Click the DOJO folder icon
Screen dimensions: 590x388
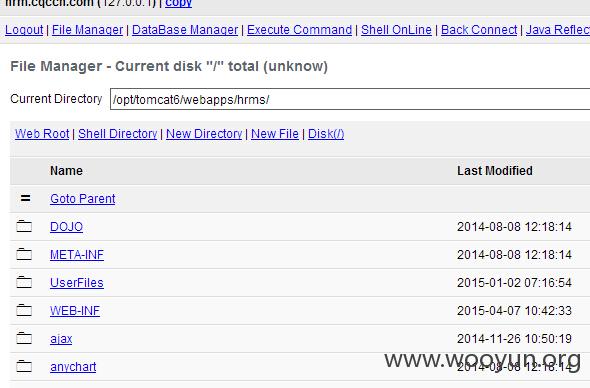pyautogui.click(x=24, y=226)
